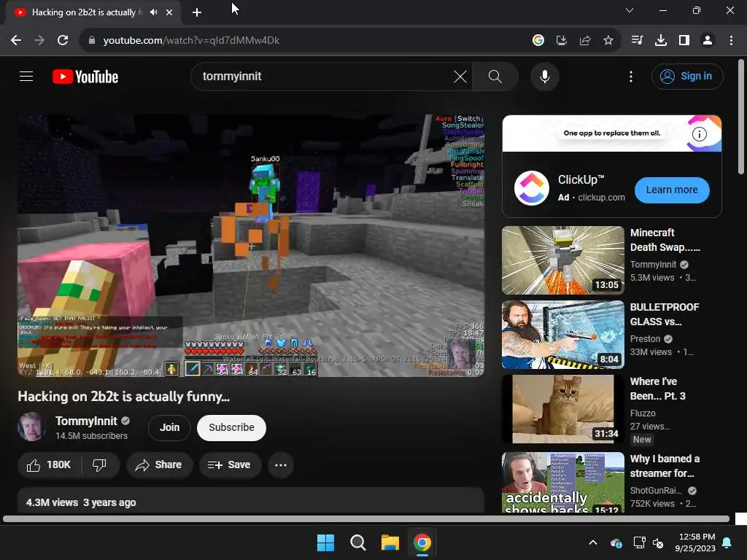Open Where I've Been... Pt. 3 title
Image resolution: width=747 pixels, height=560 pixels.
tap(657, 389)
